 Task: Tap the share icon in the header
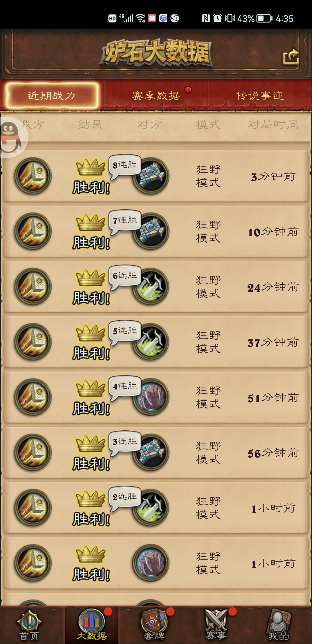[291, 57]
